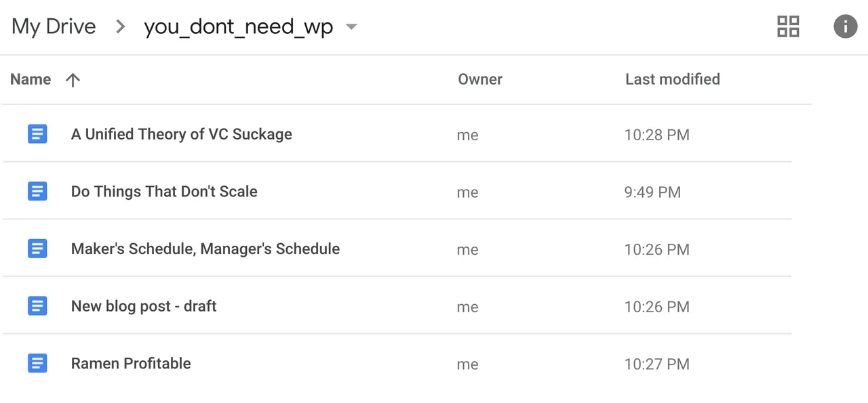Screen dimensions: 868x403
Task: Go back to My Drive breadcrumb
Action: pyautogui.click(x=54, y=27)
